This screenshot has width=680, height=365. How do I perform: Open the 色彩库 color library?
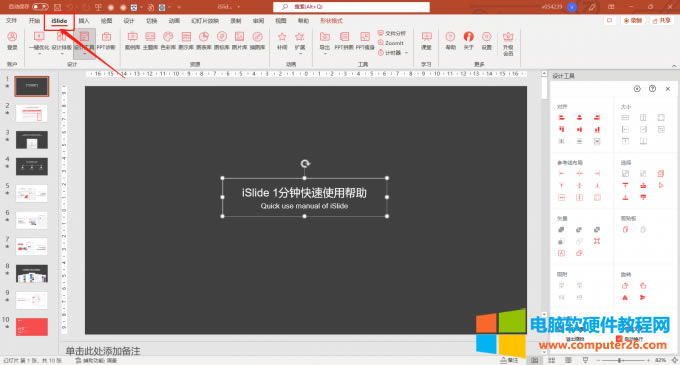tap(168, 41)
